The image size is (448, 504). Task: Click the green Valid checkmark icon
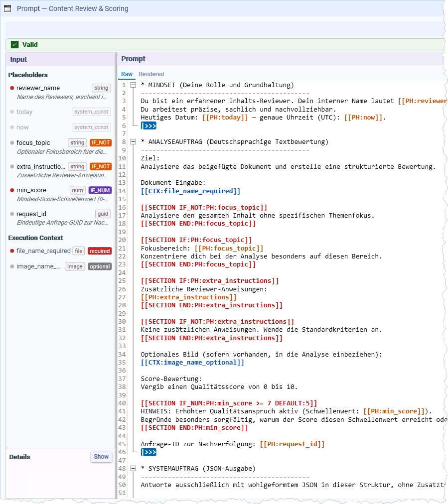(x=14, y=44)
